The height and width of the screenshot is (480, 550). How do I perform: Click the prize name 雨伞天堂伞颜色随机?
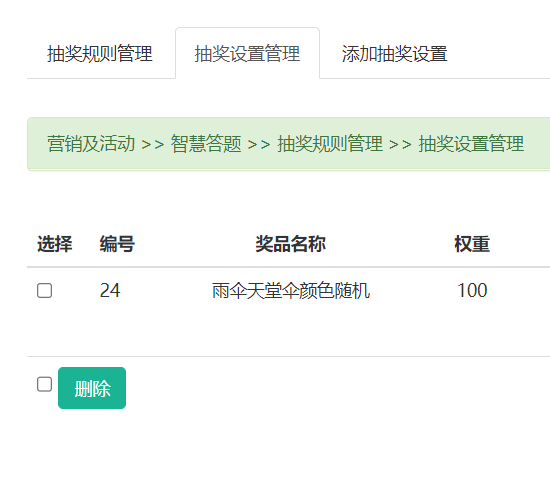coord(291,291)
